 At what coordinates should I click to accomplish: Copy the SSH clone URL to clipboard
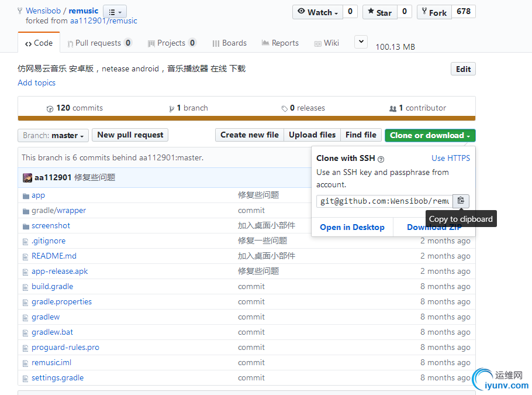tap(461, 201)
